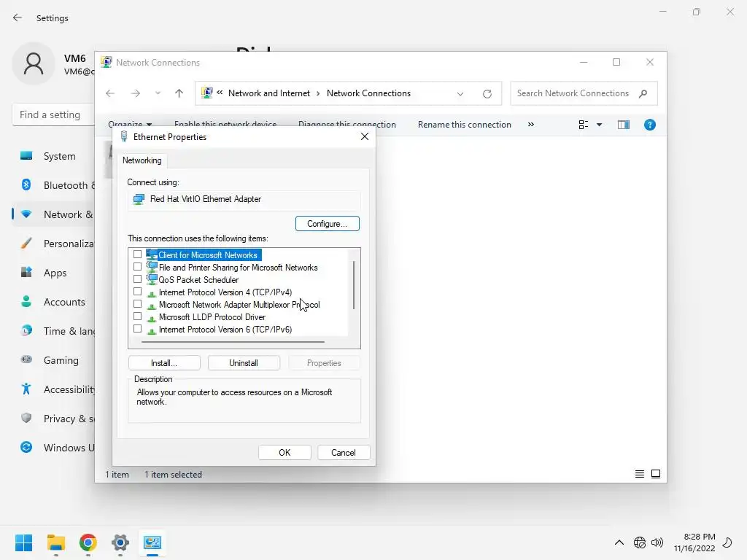747x560 pixels.
Task: Open the help icon
Action: (x=650, y=125)
